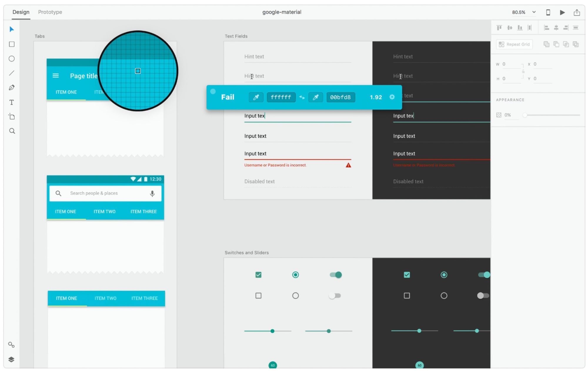588x371 pixels.
Task: Click the first eyedropper in contrast bar
Action: click(x=256, y=97)
